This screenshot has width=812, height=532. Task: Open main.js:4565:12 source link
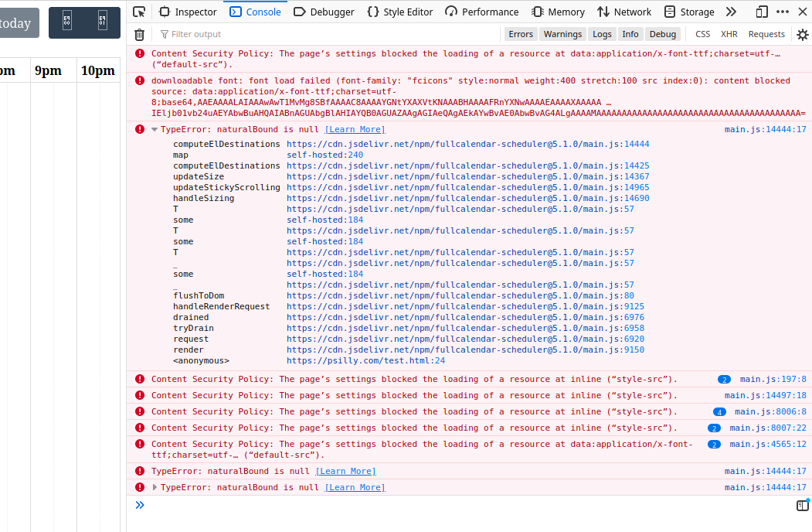click(x=768, y=445)
